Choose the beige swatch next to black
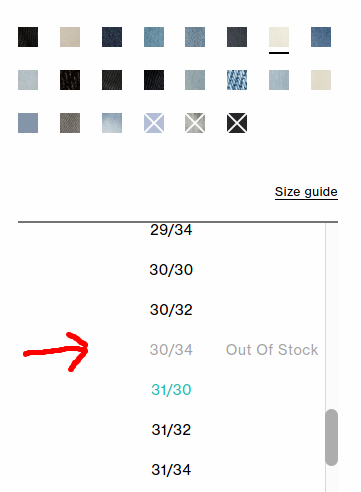Image resolution: width=361 pixels, height=492 pixels. tap(70, 37)
